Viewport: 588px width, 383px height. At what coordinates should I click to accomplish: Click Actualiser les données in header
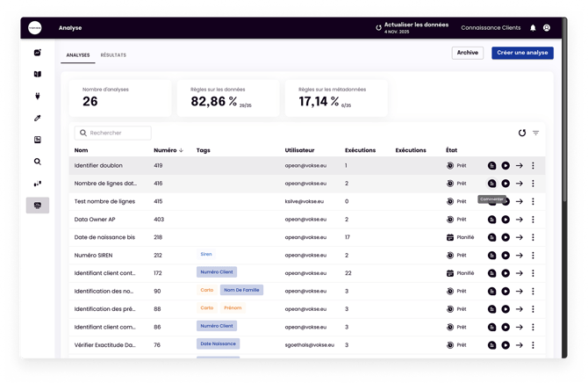412,26
